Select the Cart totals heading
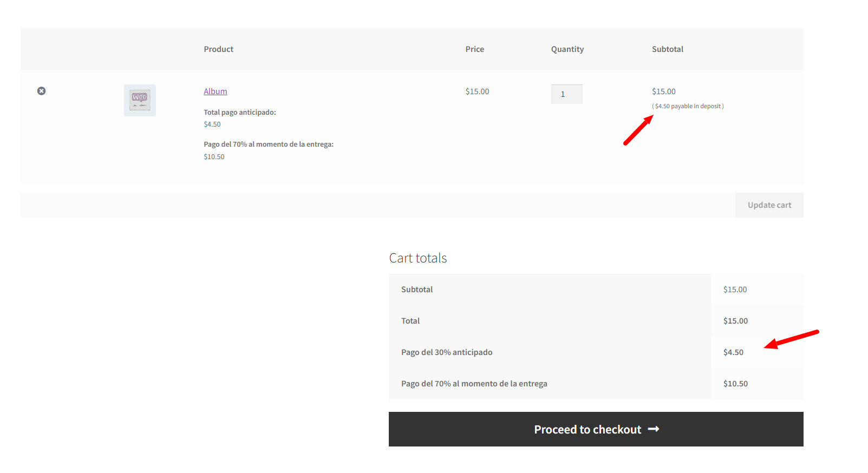 coord(418,258)
